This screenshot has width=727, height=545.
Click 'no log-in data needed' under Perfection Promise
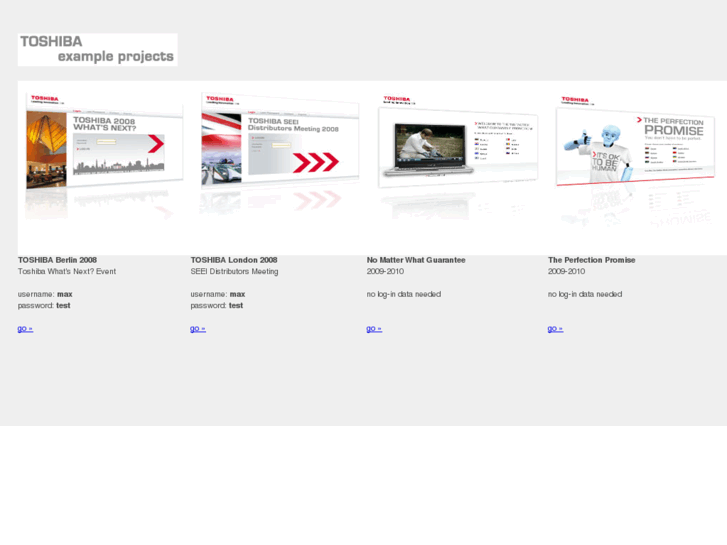[x=585, y=294]
